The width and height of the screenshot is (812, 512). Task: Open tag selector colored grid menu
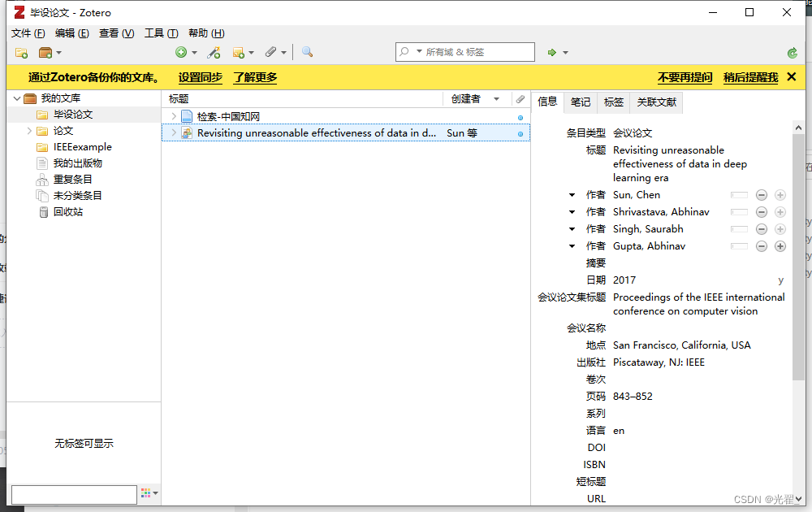pos(149,493)
